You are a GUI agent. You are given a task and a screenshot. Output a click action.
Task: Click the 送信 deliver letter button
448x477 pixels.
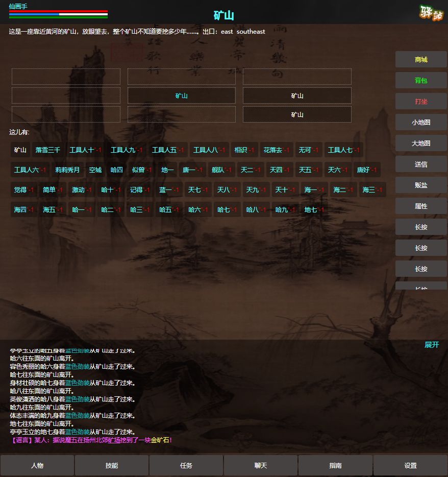click(421, 164)
